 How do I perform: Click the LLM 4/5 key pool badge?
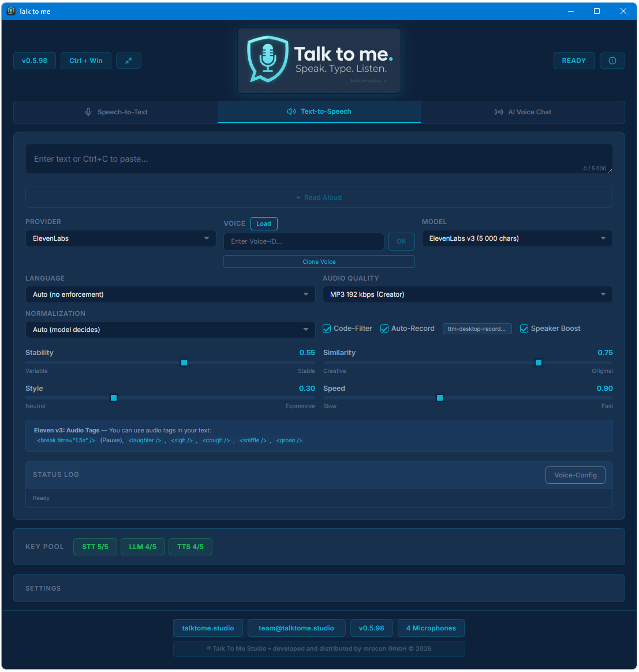pos(143,546)
